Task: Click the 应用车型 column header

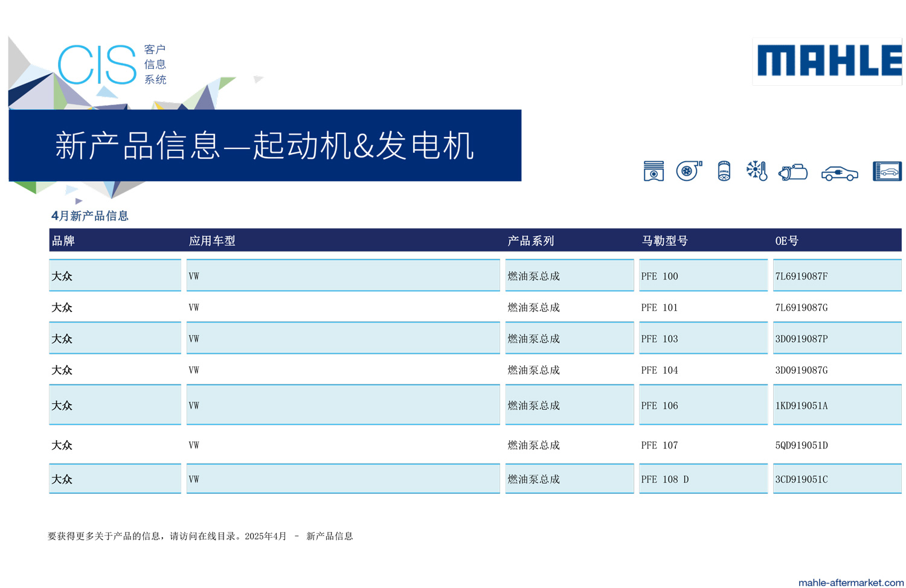Action: coord(212,241)
